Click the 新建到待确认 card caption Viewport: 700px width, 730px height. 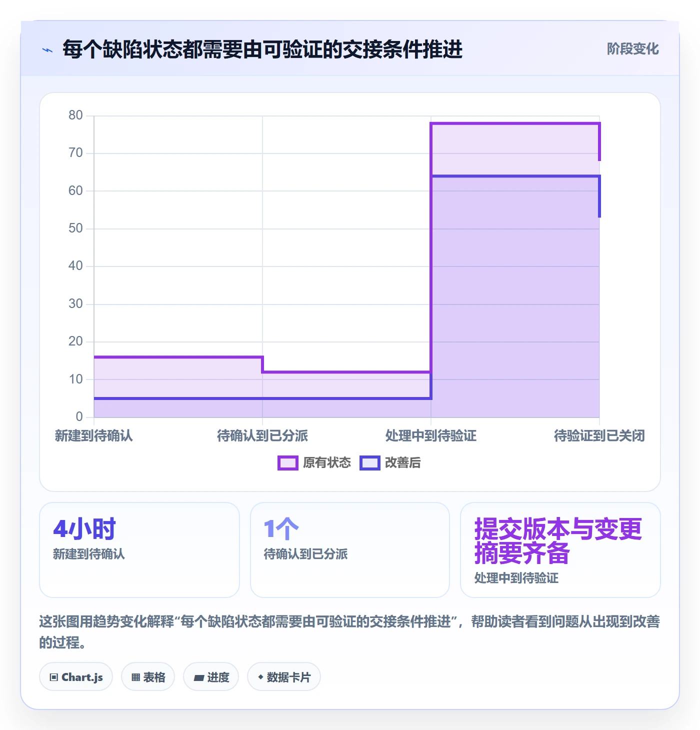pos(89,554)
